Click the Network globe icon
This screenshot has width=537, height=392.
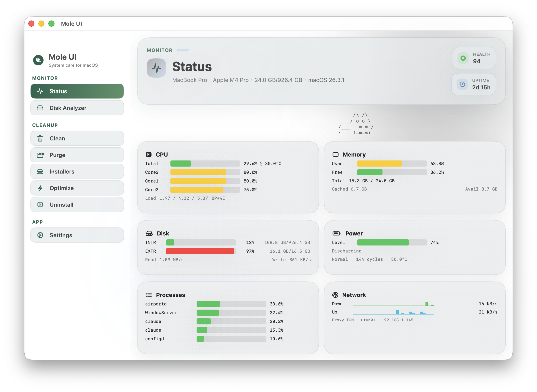point(335,295)
